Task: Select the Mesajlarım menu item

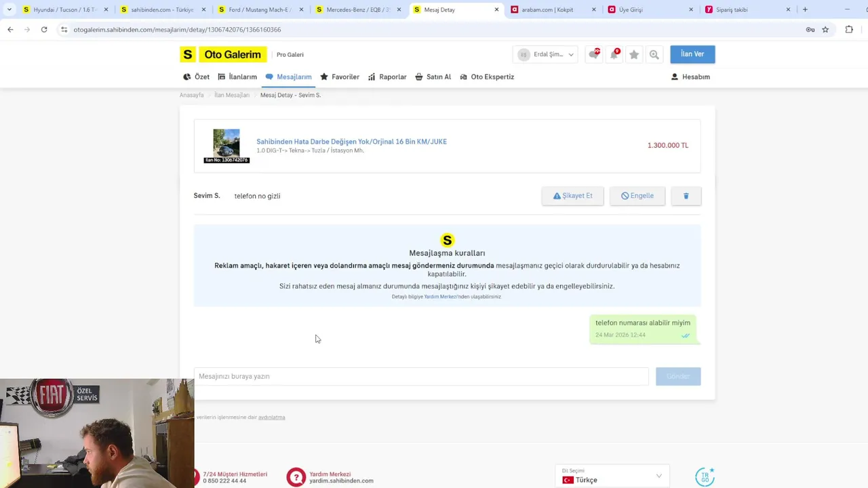Action: click(288, 77)
